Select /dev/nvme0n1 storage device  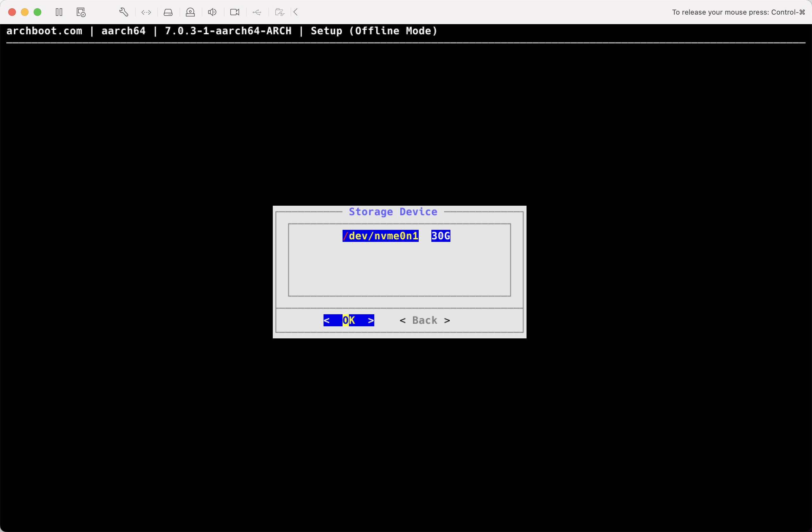tap(380, 236)
